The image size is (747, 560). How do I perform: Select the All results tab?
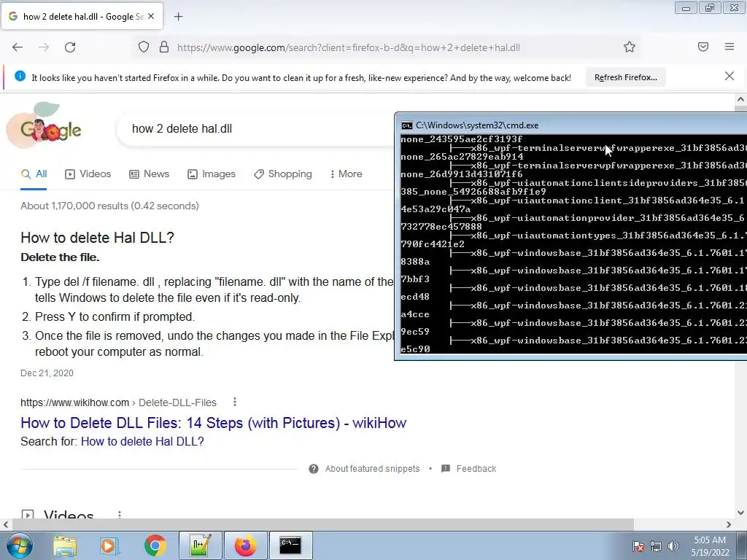pos(34,174)
